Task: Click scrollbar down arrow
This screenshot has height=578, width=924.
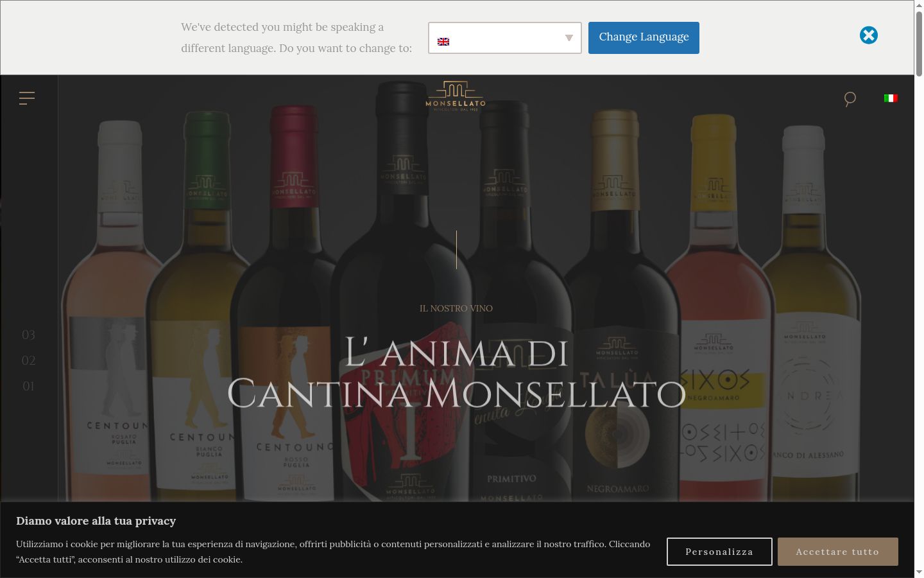Action: pos(919,572)
